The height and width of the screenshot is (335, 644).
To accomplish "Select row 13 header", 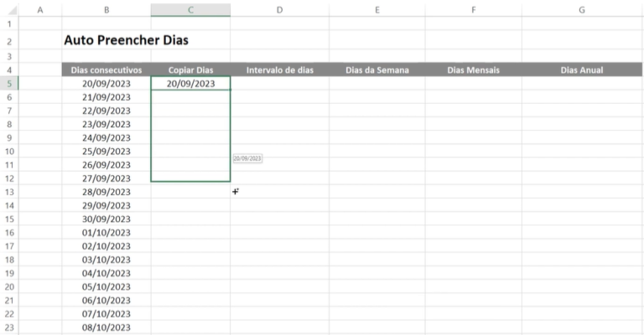I will click(9, 192).
